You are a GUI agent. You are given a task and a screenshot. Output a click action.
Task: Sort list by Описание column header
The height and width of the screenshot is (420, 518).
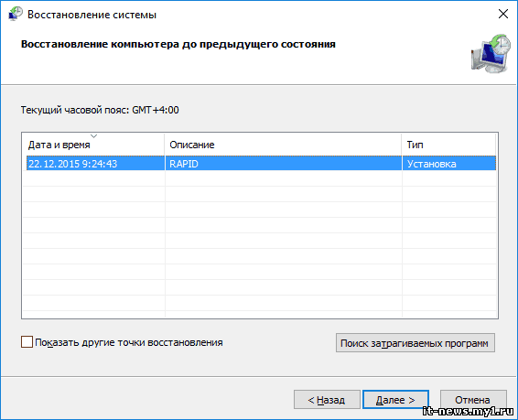pos(283,145)
